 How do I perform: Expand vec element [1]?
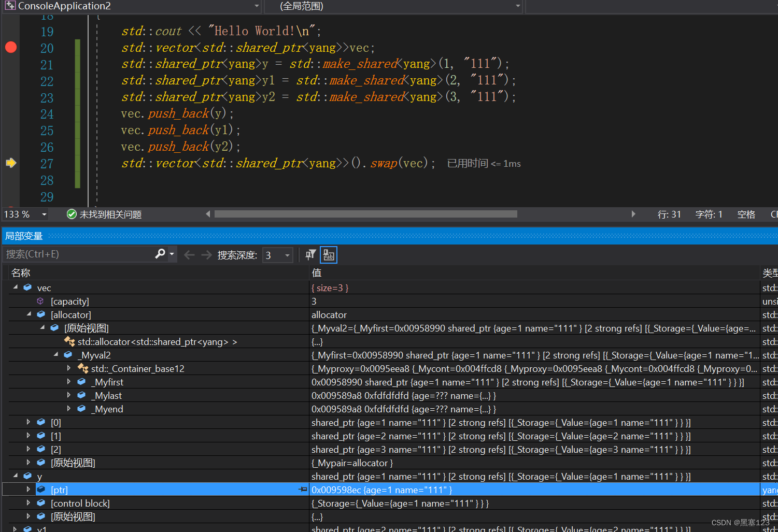tap(29, 436)
